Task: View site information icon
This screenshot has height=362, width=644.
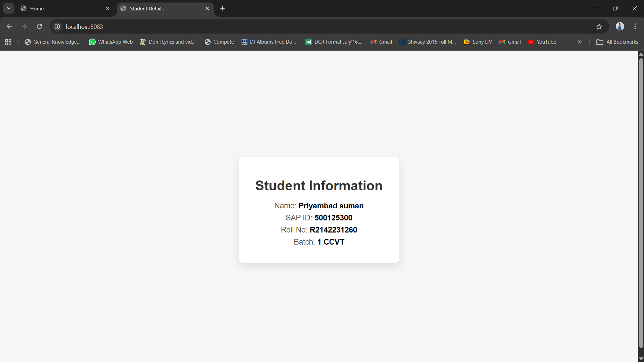Action: [57, 27]
